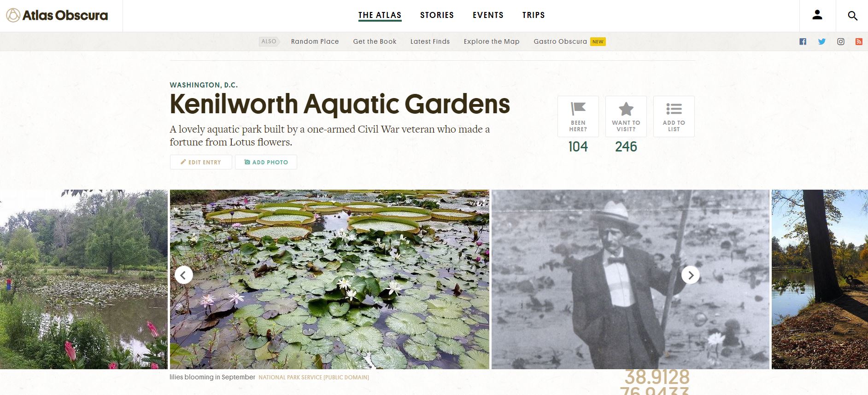Mark Been Here flag button
Image resolution: width=868 pixels, height=395 pixels.
[578, 116]
